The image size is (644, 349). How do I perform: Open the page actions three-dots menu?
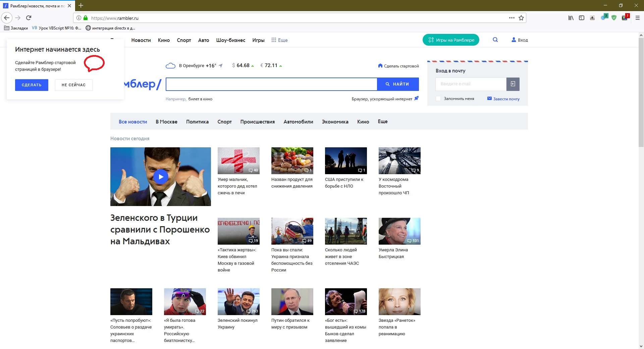512,18
